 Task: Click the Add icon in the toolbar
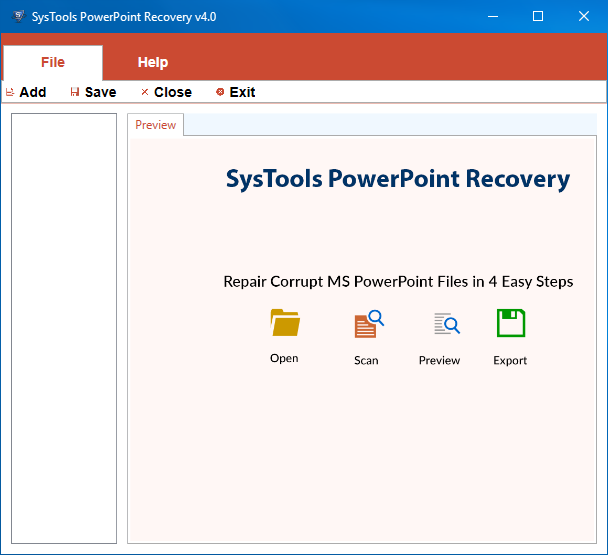pyautogui.click(x=10, y=92)
